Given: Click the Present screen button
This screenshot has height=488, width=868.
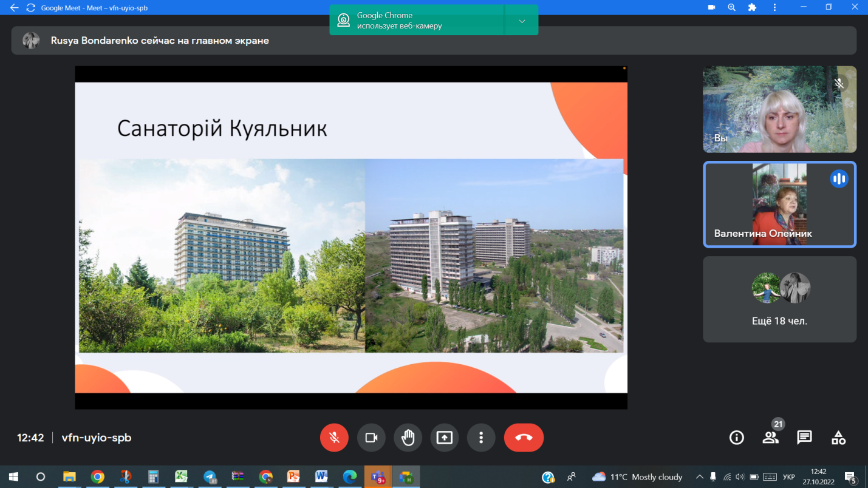Looking at the screenshot, I should coord(445,438).
